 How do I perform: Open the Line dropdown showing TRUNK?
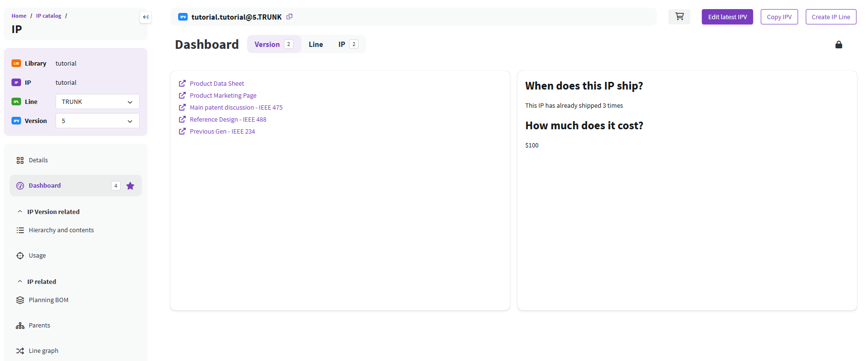[97, 102]
